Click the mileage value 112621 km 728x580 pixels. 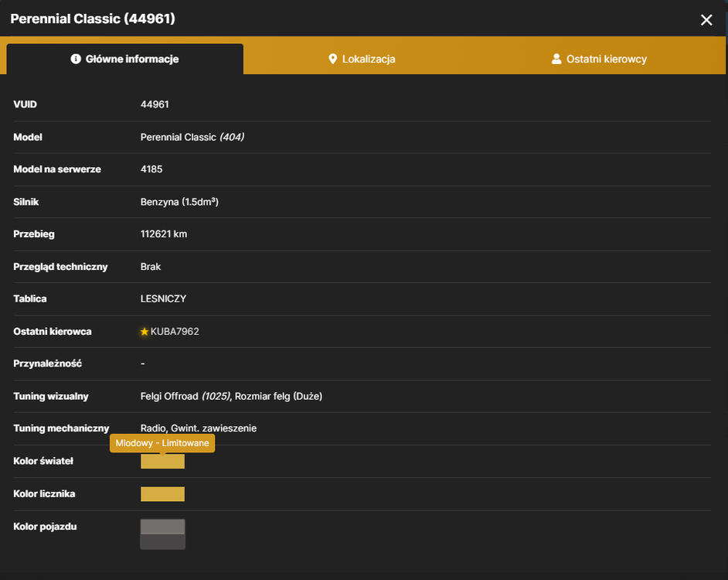[164, 234]
